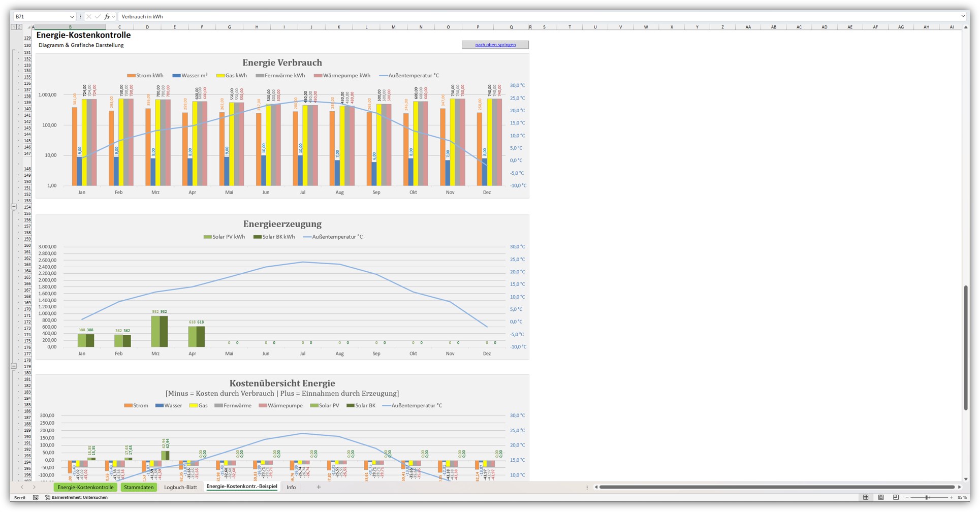Click Barrierefreiheit: Untersuchen in status bar

click(x=77, y=498)
